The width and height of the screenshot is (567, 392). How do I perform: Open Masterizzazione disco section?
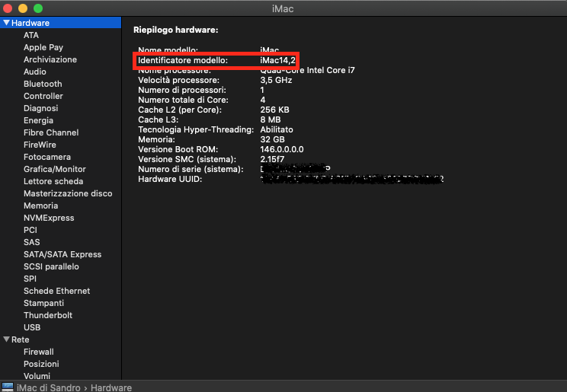(x=68, y=193)
